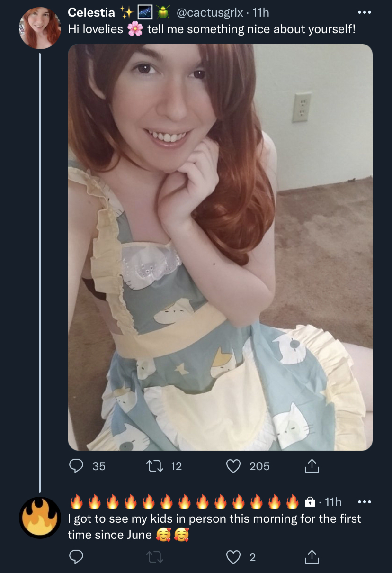Open the fire-emoji display name of replier
This screenshot has height=573, width=392.
[185, 501]
